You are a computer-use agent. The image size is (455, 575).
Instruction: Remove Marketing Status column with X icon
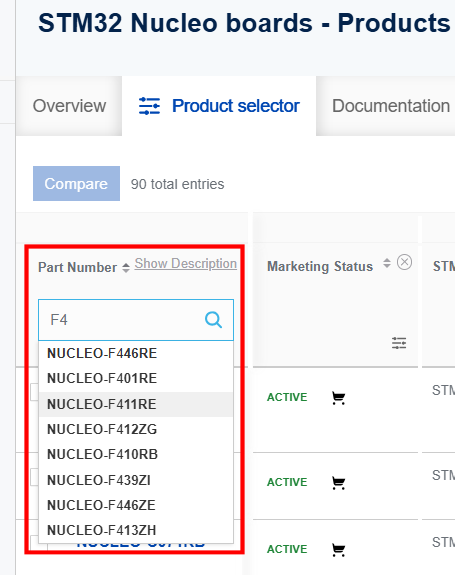tap(404, 263)
